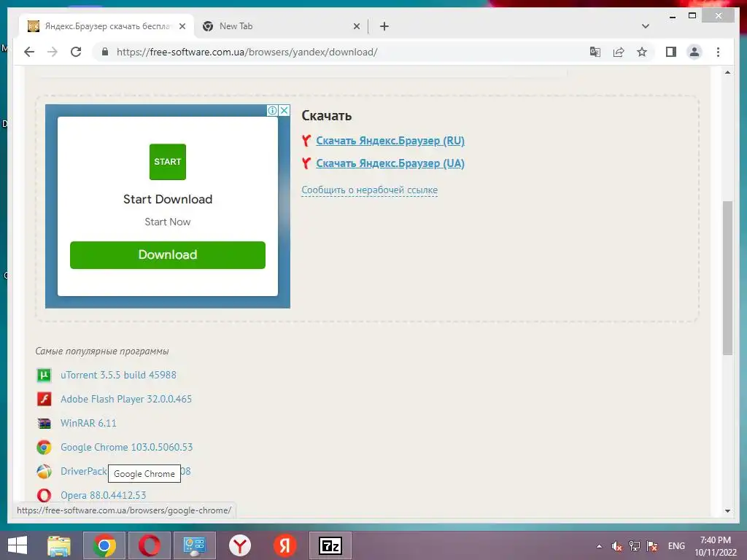The image size is (747, 560).
Task: Click the WinRAR icon
Action: [x=44, y=424]
